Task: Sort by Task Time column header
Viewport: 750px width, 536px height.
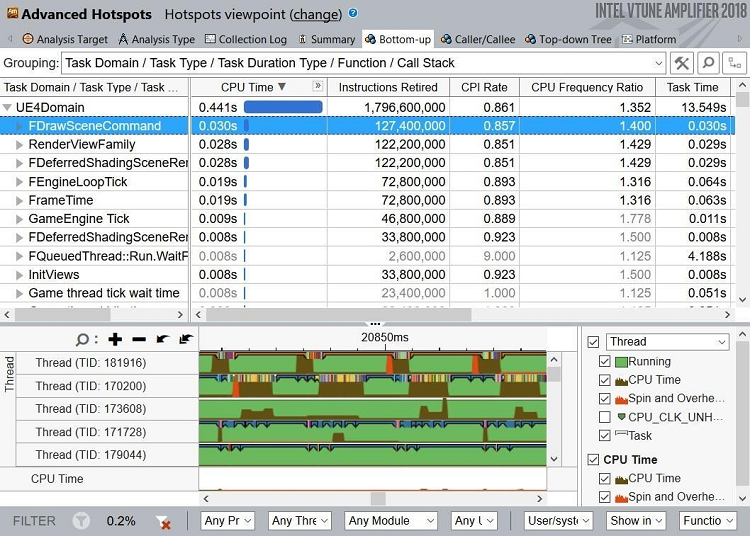Action: click(x=693, y=87)
